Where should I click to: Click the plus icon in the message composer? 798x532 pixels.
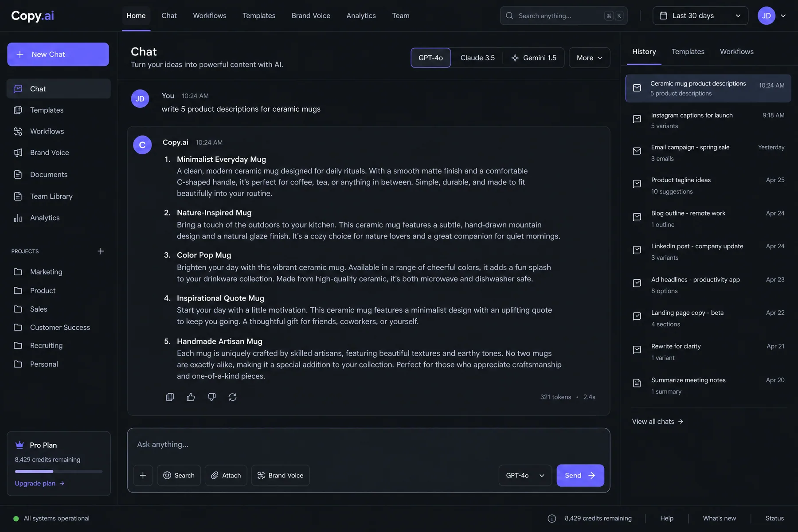(x=143, y=475)
